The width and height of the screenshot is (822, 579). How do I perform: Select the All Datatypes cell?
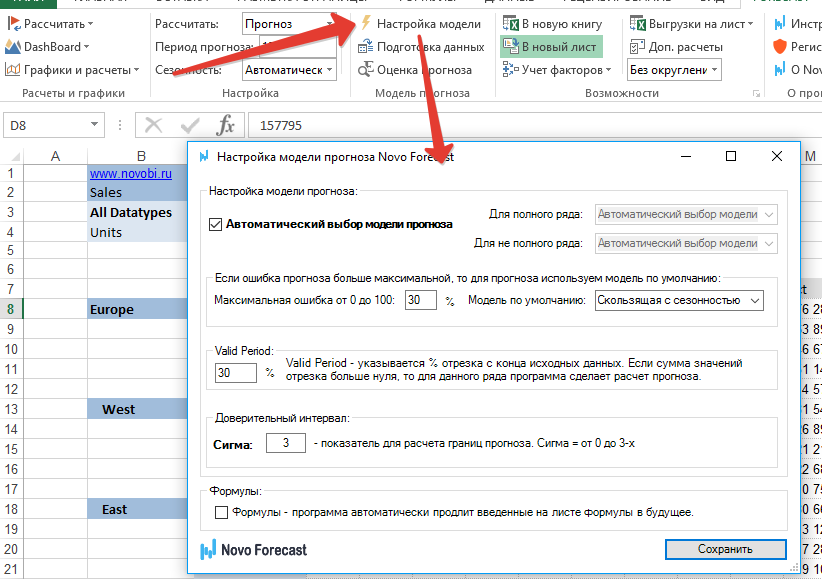(137, 212)
